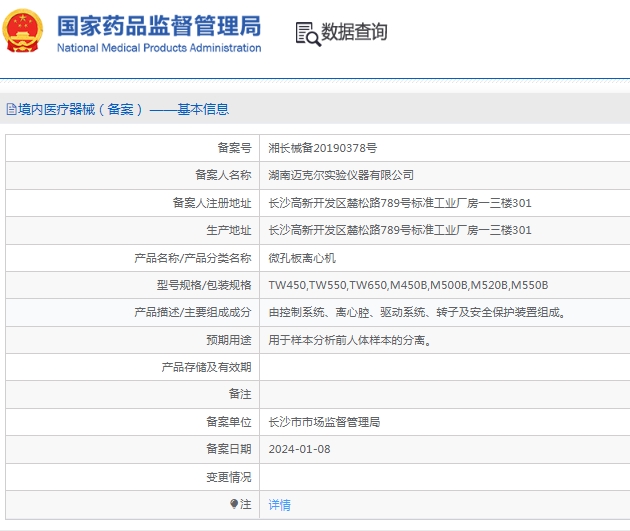
Task: Click the data query magnifier icon
Action: tap(308, 34)
